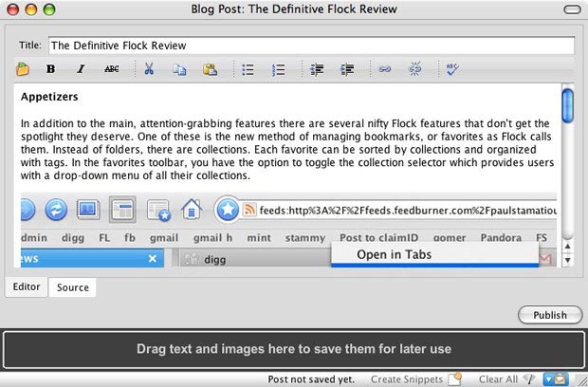
Task: Click Clear All in the status bar
Action: pos(506,379)
